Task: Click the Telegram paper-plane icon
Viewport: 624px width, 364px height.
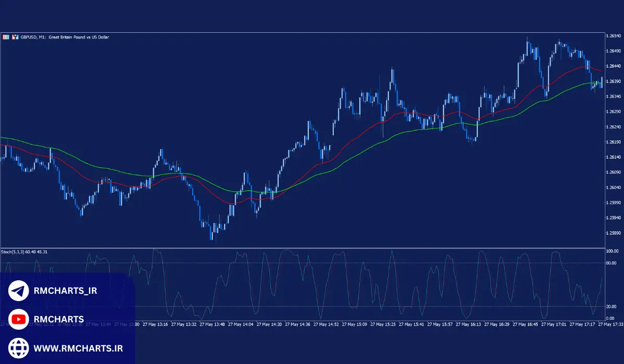Action: point(19,291)
